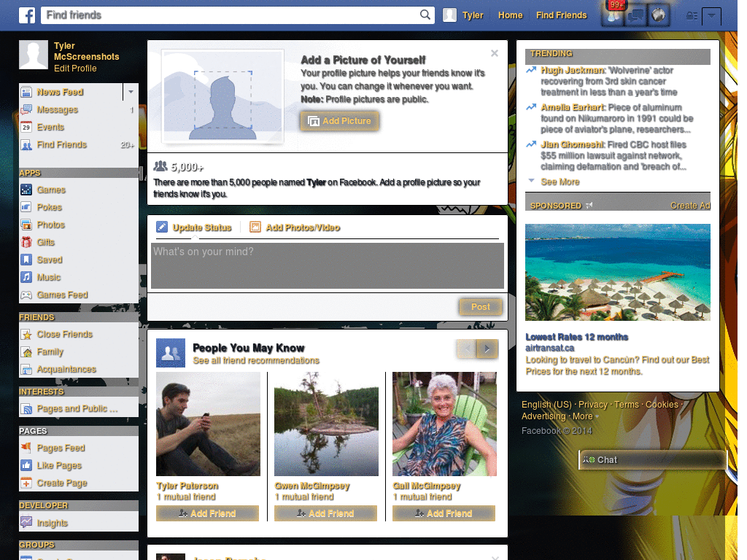The width and height of the screenshot is (747, 560).
Task: Click the Privacy footer link
Action: (x=592, y=404)
